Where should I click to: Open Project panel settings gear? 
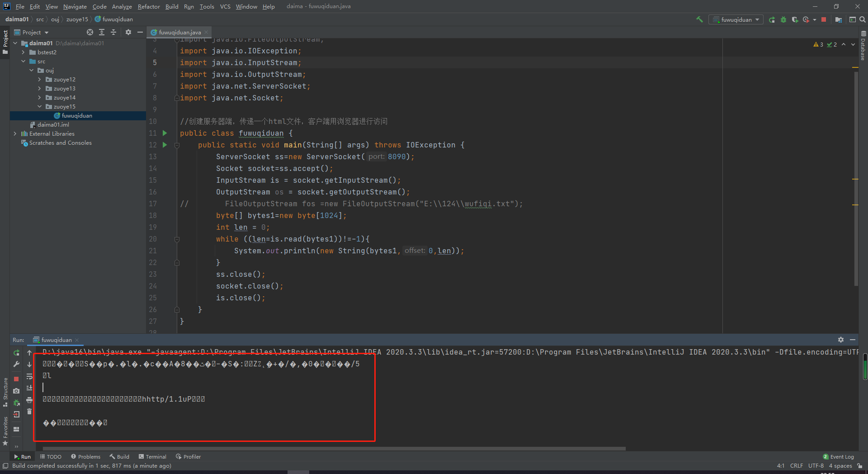pyautogui.click(x=128, y=32)
